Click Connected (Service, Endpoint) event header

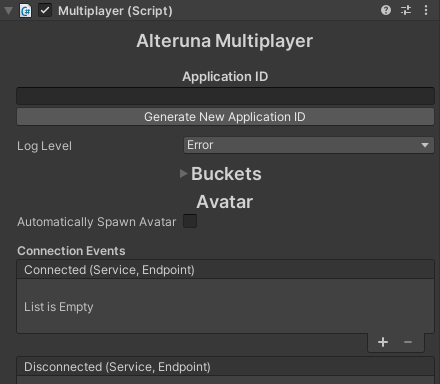[225, 270]
